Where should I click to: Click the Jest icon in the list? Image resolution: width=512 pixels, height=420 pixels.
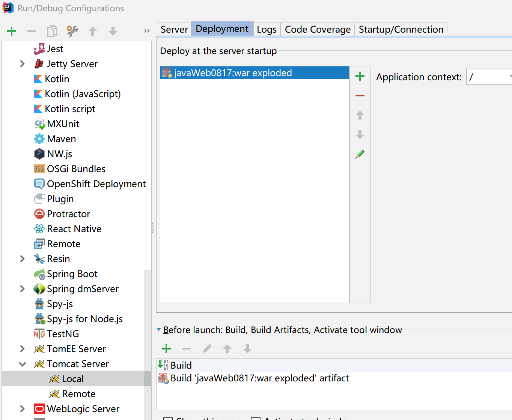coord(39,49)
